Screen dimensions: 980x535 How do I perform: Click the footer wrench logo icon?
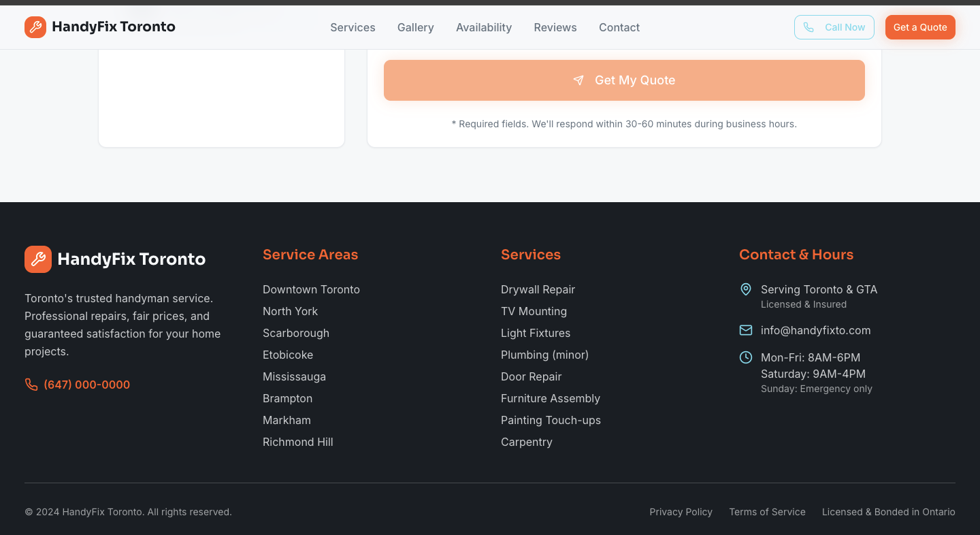pyautogui.click(x=38, y=259)
